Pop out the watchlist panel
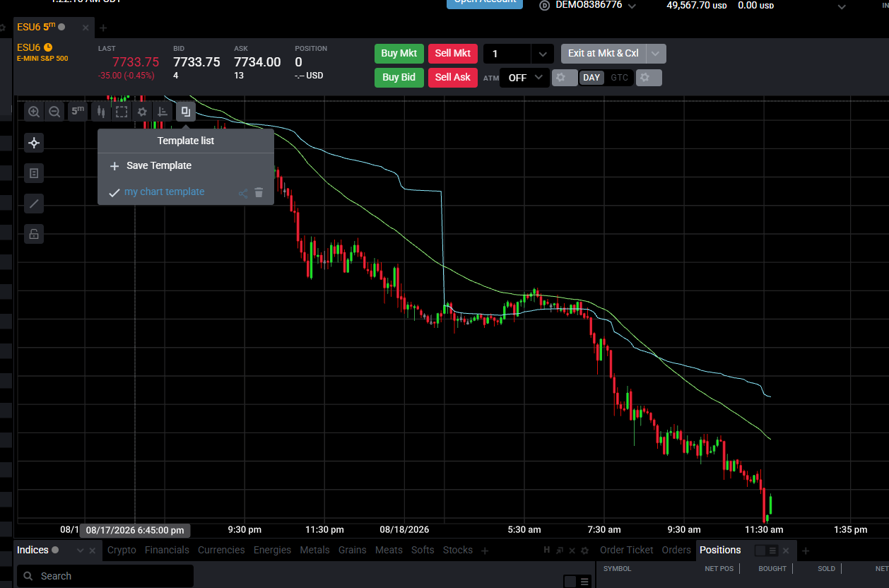This screenshot has width=889, height=588. (560, 551)
